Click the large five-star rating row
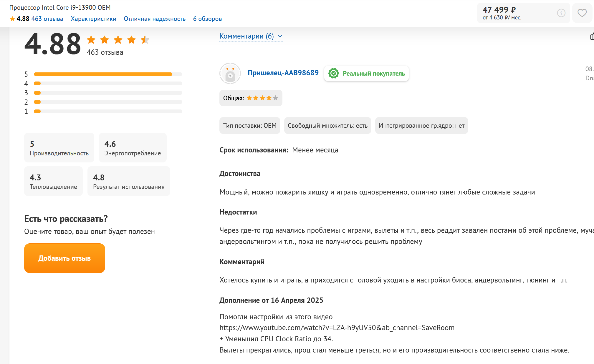This screenshot has width=594, height=364. [118, 40]
